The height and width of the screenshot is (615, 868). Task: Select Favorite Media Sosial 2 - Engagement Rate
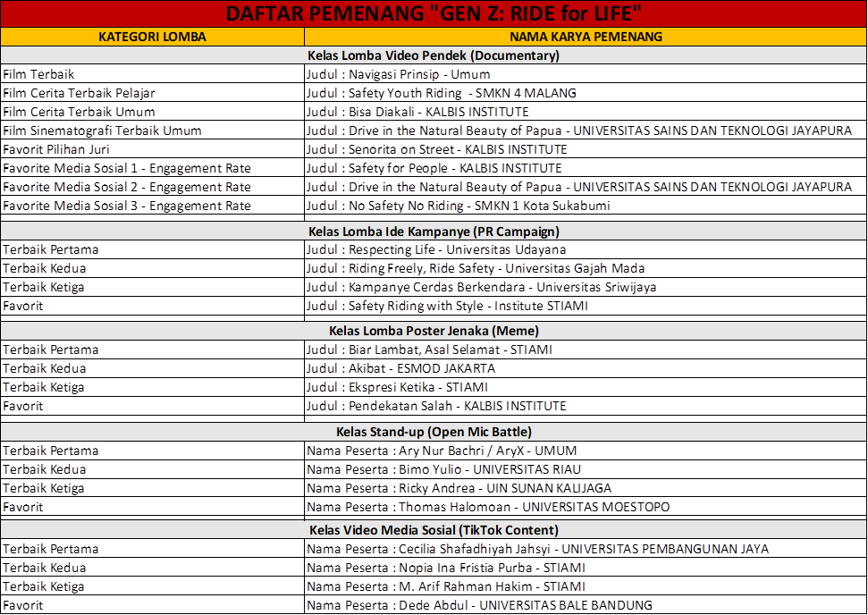152,187
